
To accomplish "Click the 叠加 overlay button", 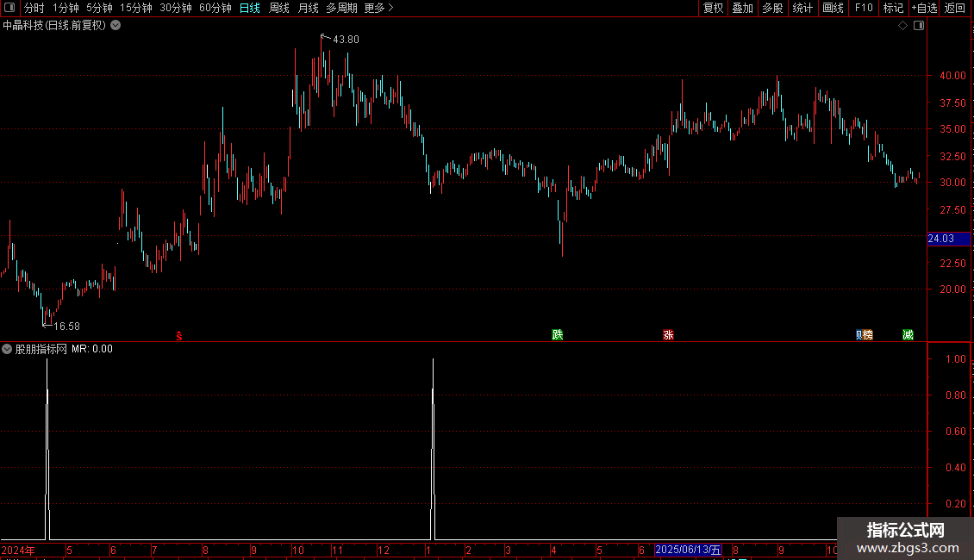I will [x=742, y=8].
